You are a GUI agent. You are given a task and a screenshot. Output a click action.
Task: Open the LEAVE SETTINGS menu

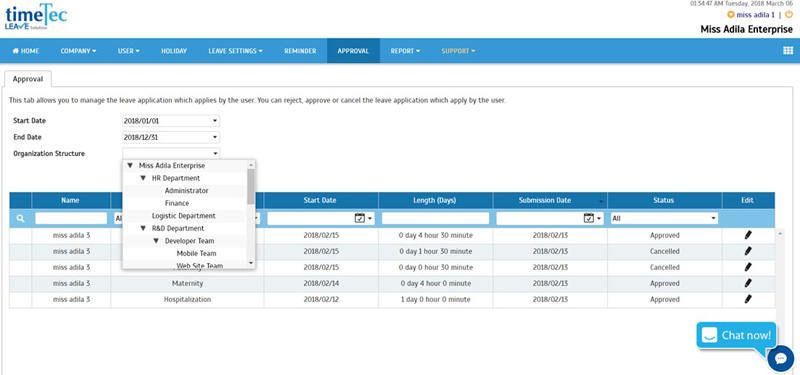pos(236,51)
